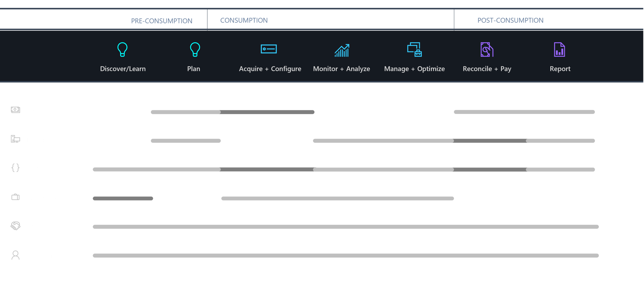Click the purple Reconcile + Pay icon
This screenshot has height=283, width=644.
point(487,49)
